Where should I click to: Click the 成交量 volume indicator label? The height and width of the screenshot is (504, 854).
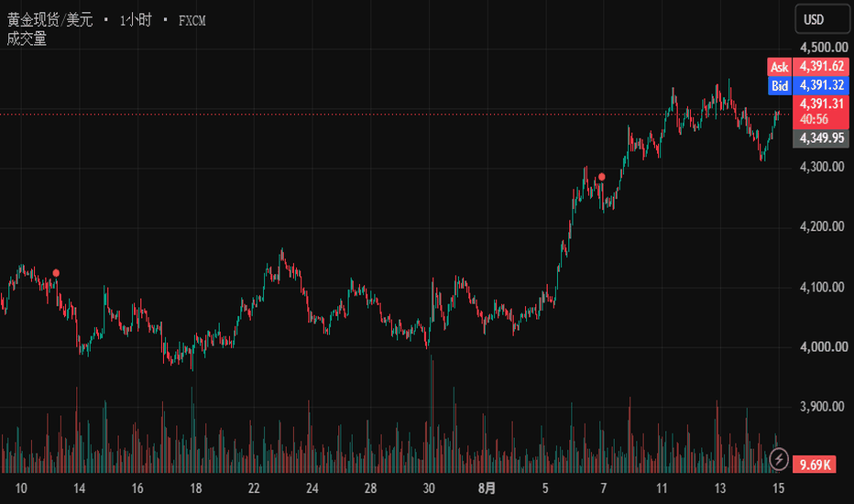tap(27, 38)
